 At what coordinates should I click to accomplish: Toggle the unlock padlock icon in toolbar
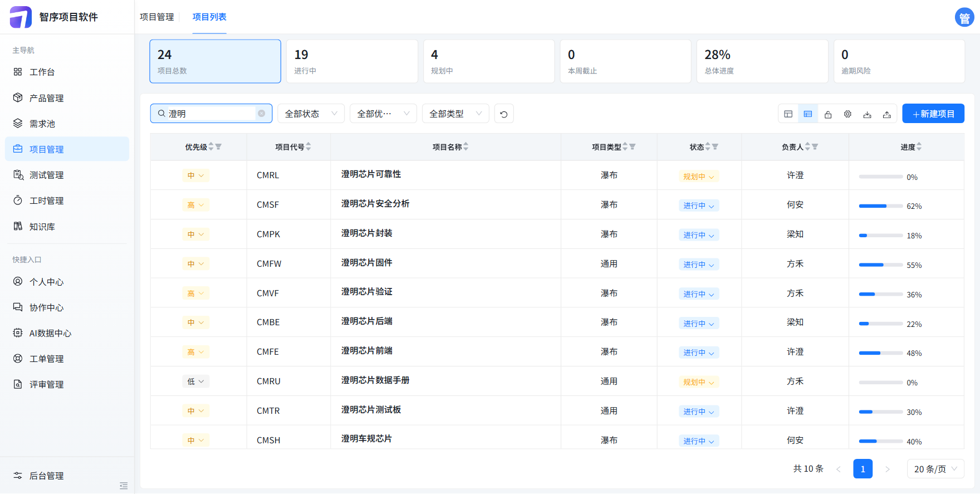[x=828, y=114]
